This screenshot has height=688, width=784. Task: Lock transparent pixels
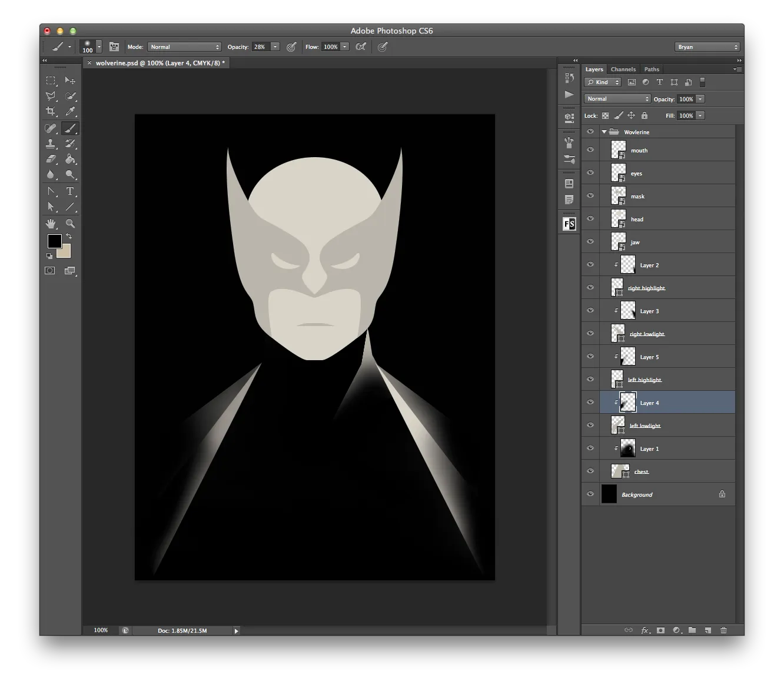pos(605,116)
